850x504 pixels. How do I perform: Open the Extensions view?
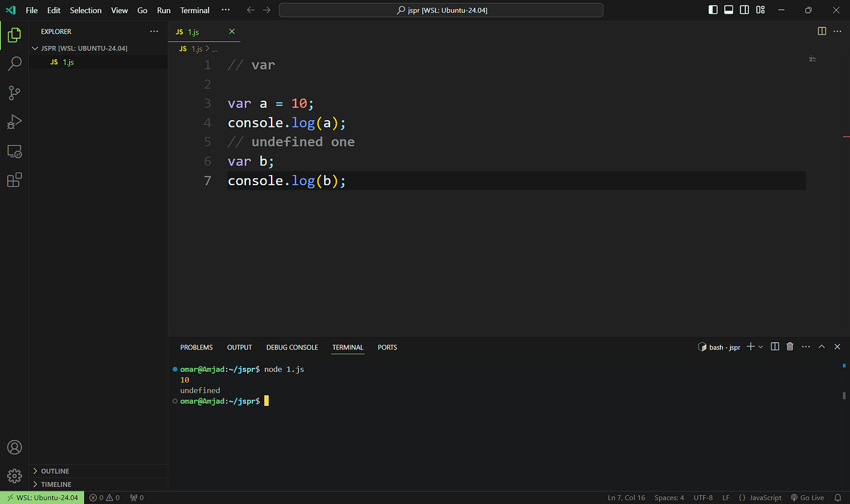pyautogui.click(x=14, y=180)
